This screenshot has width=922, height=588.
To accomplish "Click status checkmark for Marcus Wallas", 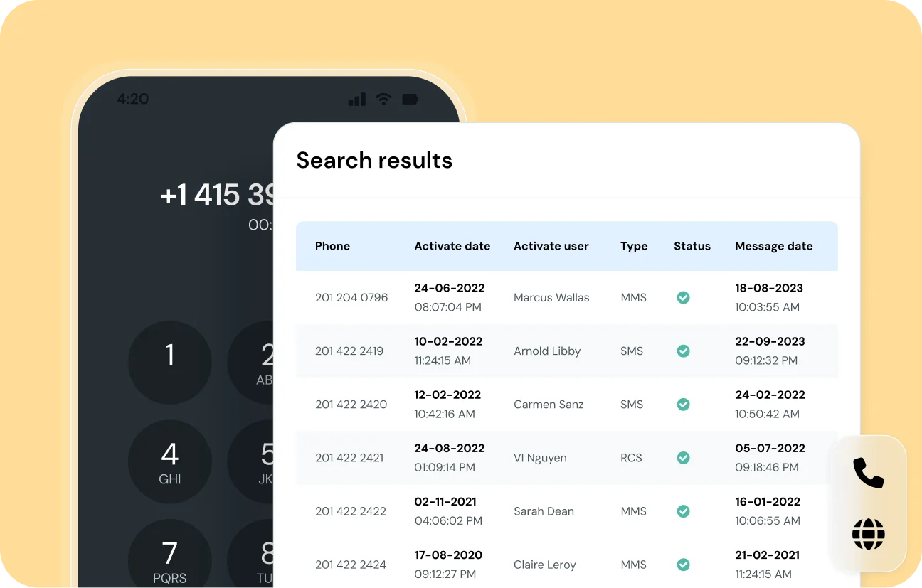I will (x=683, y=298).
